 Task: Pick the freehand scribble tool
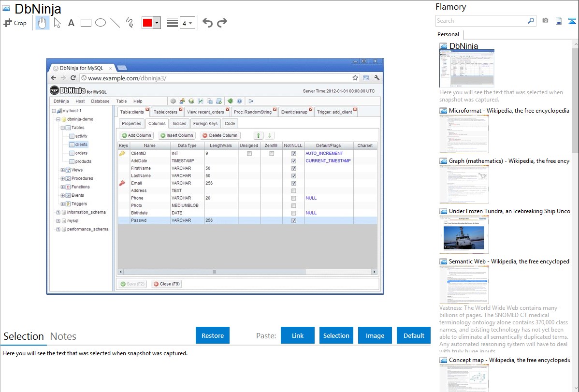130,23
